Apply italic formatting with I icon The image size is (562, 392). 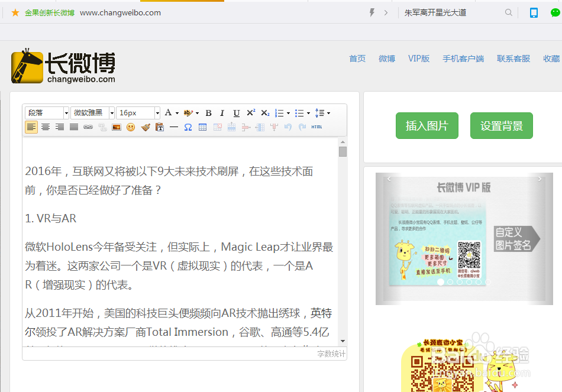(222, 114)
